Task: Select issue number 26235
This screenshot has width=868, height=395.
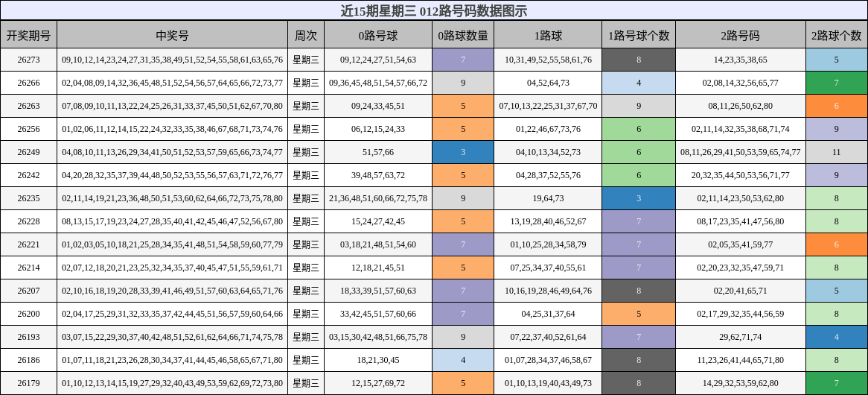Action: [28, 198]
